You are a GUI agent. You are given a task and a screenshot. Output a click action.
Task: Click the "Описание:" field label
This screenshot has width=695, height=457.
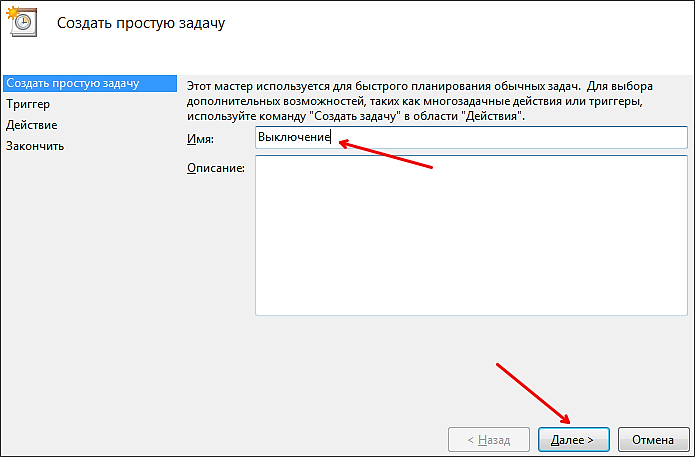point(216,167)
